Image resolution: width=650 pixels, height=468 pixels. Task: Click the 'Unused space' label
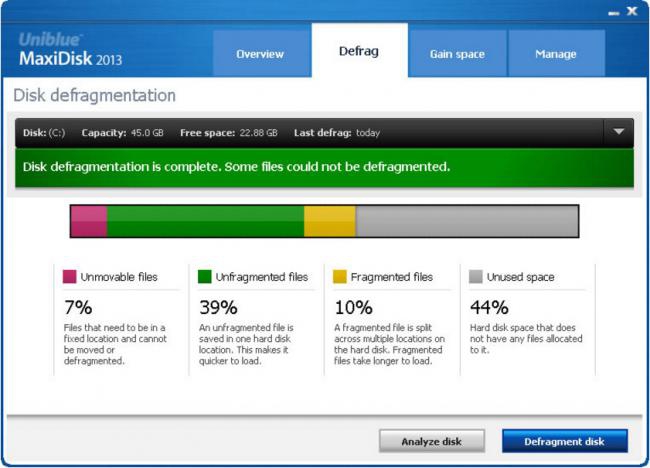521,277
